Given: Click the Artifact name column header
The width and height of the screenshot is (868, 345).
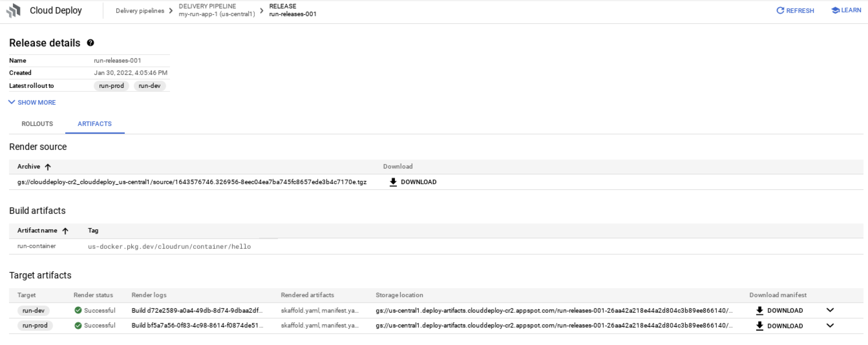Looking at the screenshot, I should tap(37, 230).
